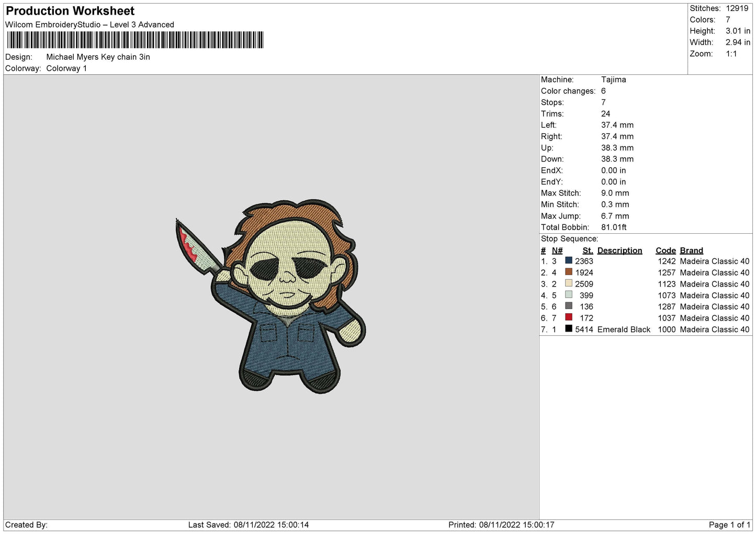This screenshot has width=756, height=534.
Task: Click the Height value '3.01 in'
Action: (x=738, y=31)
